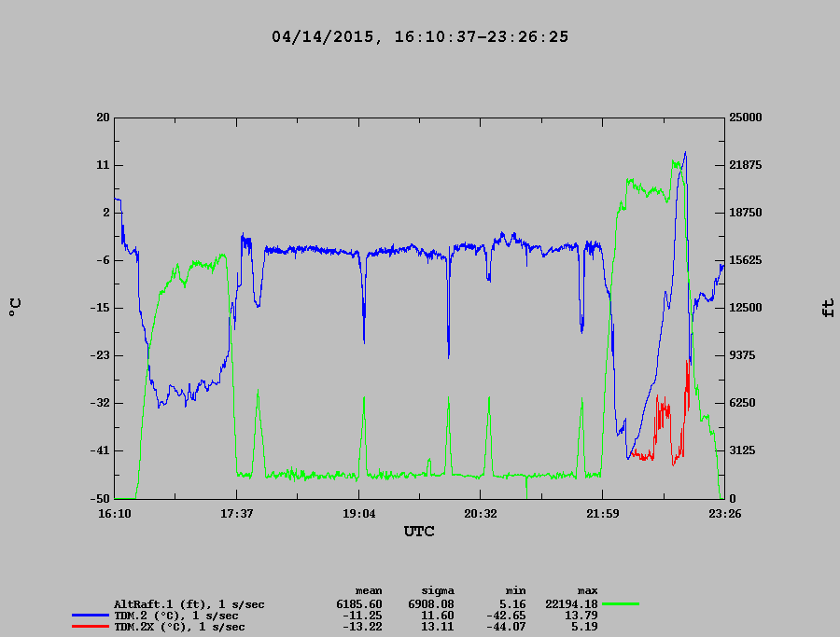The width and height of the screenshot is (840, 637).
Task: Click the plot title date and time range
Action: point(420,37)
